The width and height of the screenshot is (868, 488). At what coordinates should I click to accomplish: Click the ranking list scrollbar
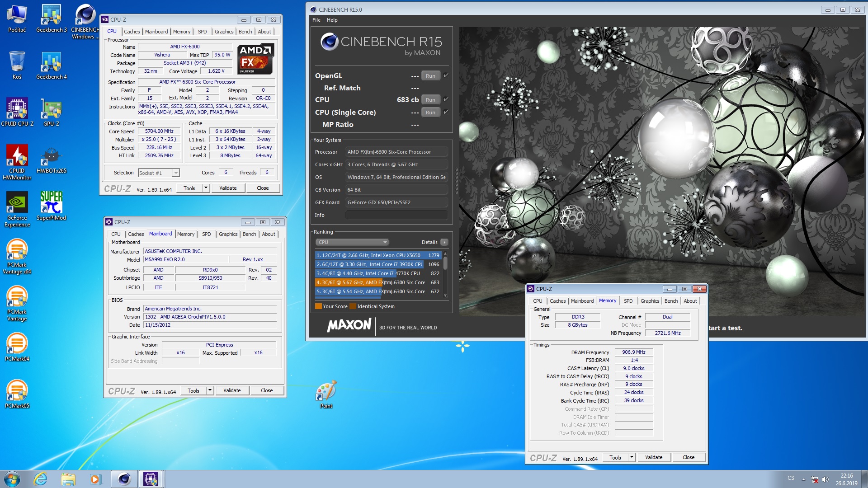(x=445, y=274)
